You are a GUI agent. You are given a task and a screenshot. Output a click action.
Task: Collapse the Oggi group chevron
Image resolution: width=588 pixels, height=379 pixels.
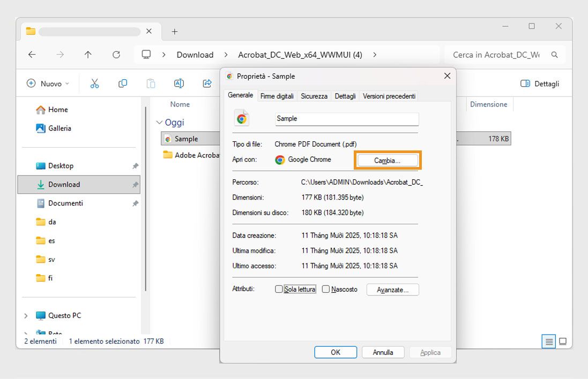pyautogui.click(x=159, y=122)
